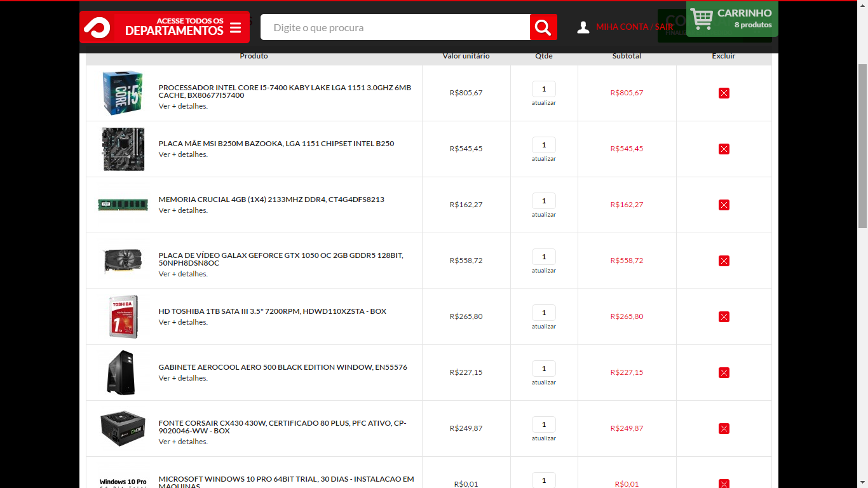868x488 pixels.
Task: Edit quantity for MSI B250M motherboard
Action: pos(544,145)
